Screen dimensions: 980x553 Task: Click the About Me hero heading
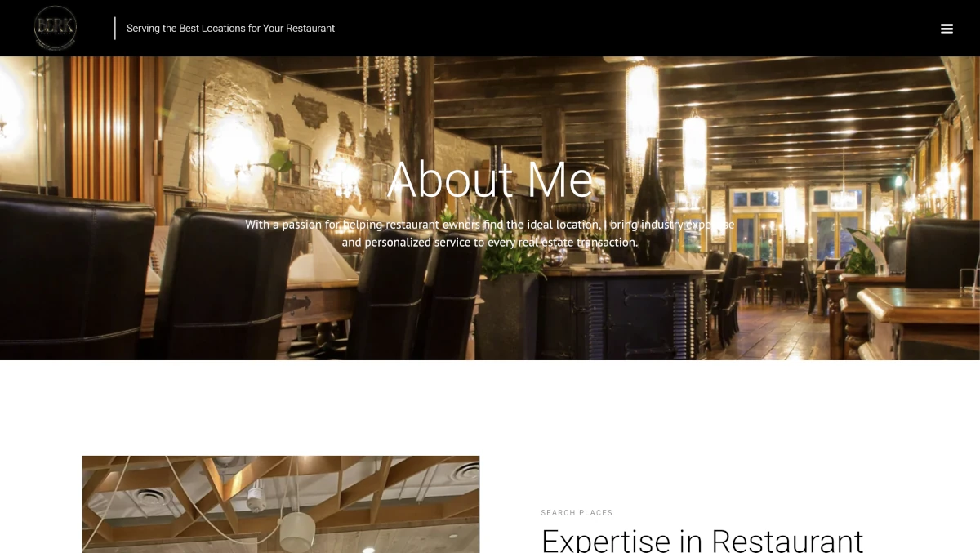tap(490, 180)
